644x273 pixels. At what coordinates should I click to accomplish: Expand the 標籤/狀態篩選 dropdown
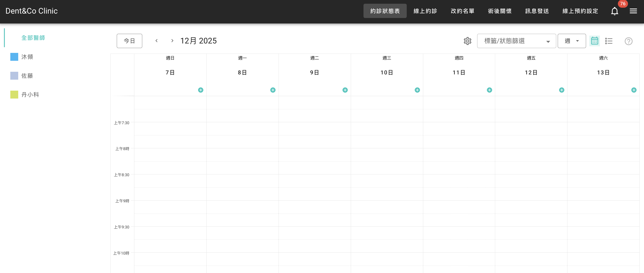(516, 41)
